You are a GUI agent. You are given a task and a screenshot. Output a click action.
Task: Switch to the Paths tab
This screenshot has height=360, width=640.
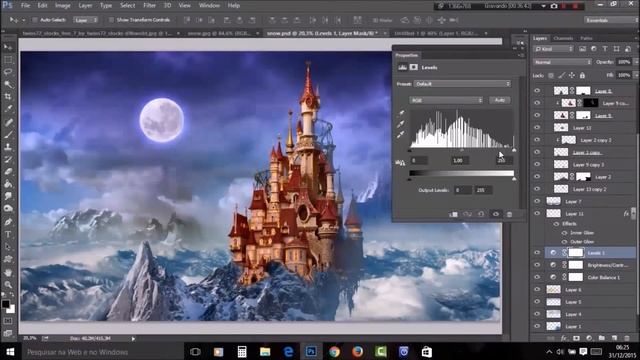click(586, 38)
